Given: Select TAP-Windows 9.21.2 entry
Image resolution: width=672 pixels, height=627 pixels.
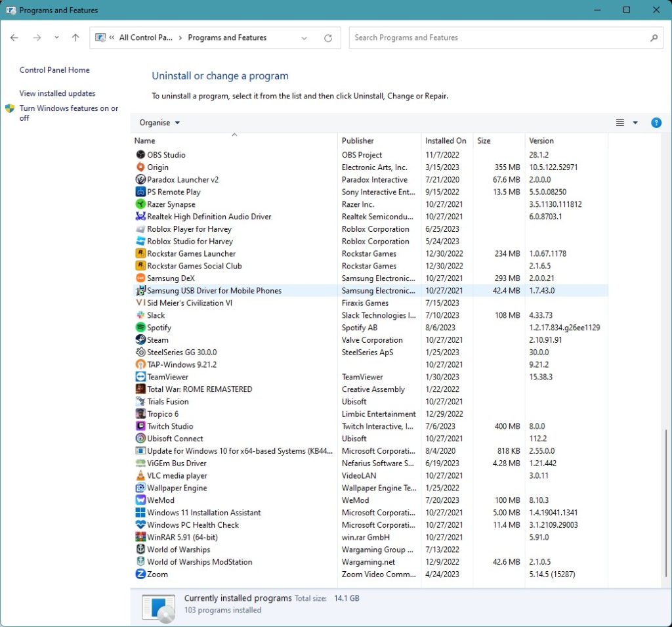Looking at the screenshot, I should 370,364.
